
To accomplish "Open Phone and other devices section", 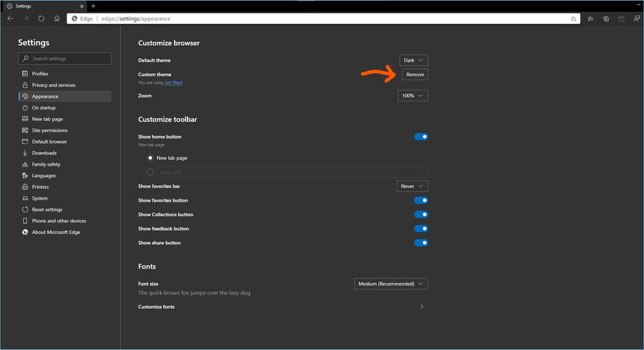I will click(65, 220).
